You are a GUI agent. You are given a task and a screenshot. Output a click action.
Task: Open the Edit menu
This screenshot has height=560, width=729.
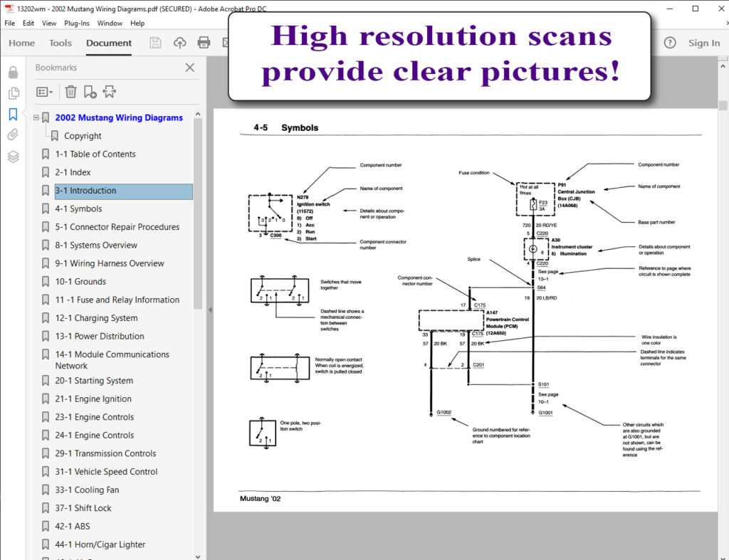28,23
